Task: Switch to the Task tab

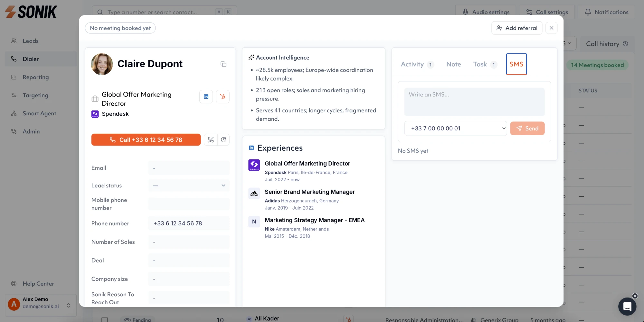Action: (485, 64)
